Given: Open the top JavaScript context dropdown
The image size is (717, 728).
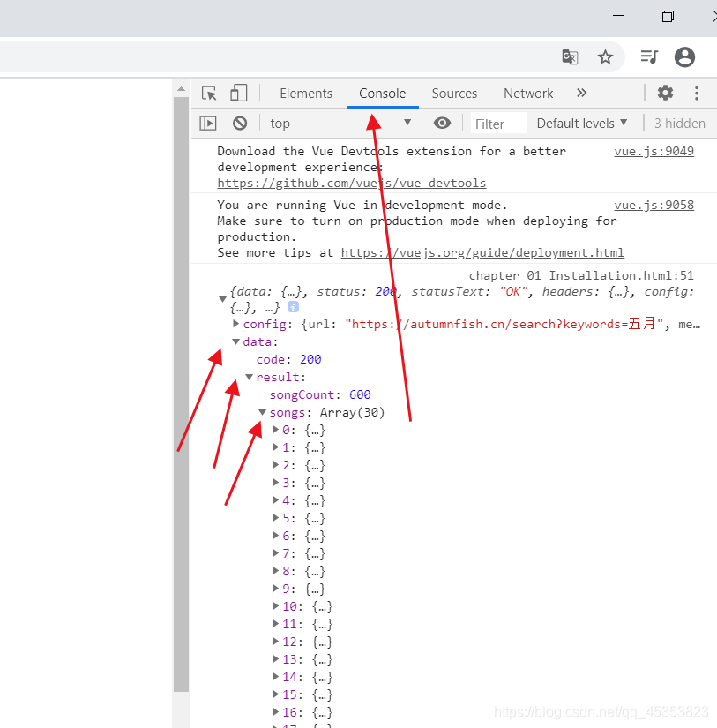Looking at the screenshot, I should 340,123.
